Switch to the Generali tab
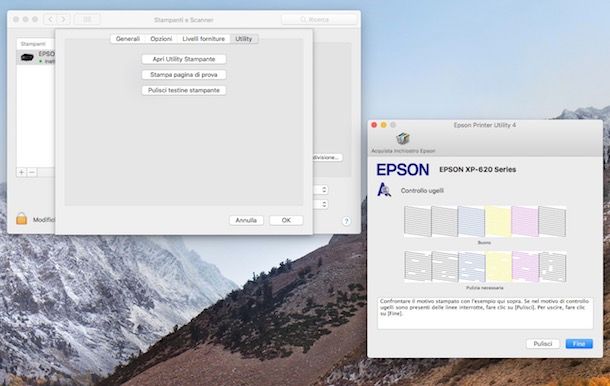Screen dimensions: 610x386 [x=128, y=39]
